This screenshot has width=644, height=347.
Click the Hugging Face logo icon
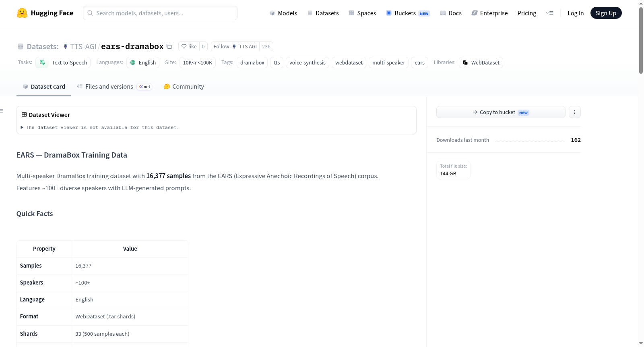pos(22,13)
